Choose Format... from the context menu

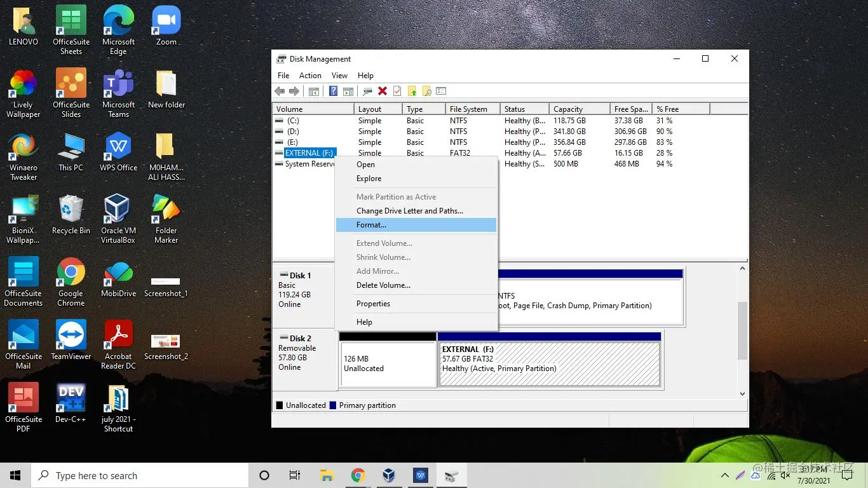tap(416, 225)
